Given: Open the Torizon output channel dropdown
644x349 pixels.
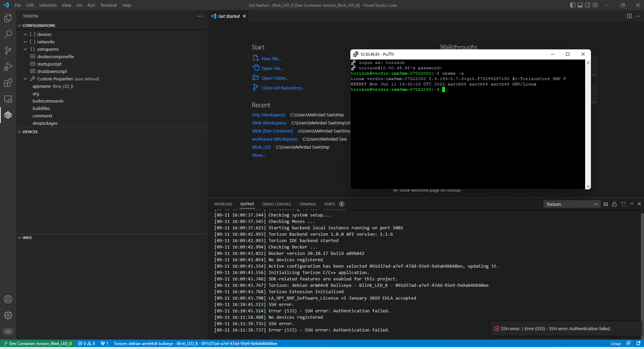Looking at the screenshot, I should [x=572, y=204].
